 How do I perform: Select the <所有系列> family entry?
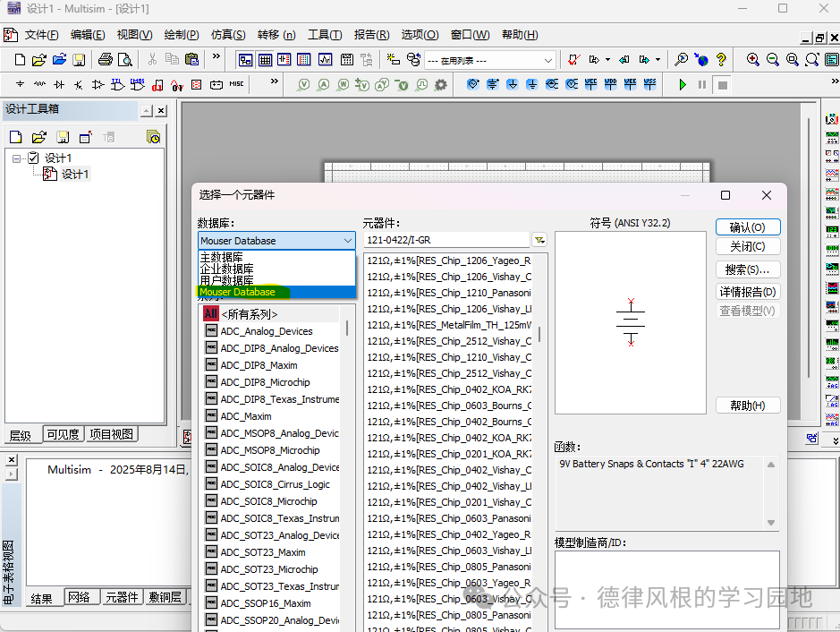(x=271, y=314)
